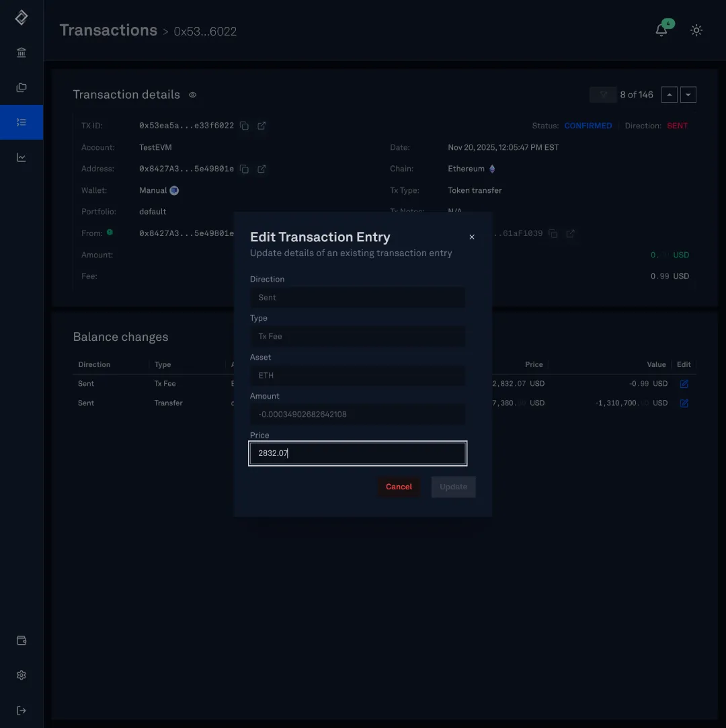
Task: Navigate to Transactions via the breadcrumb
Action: tap(108, 30)
